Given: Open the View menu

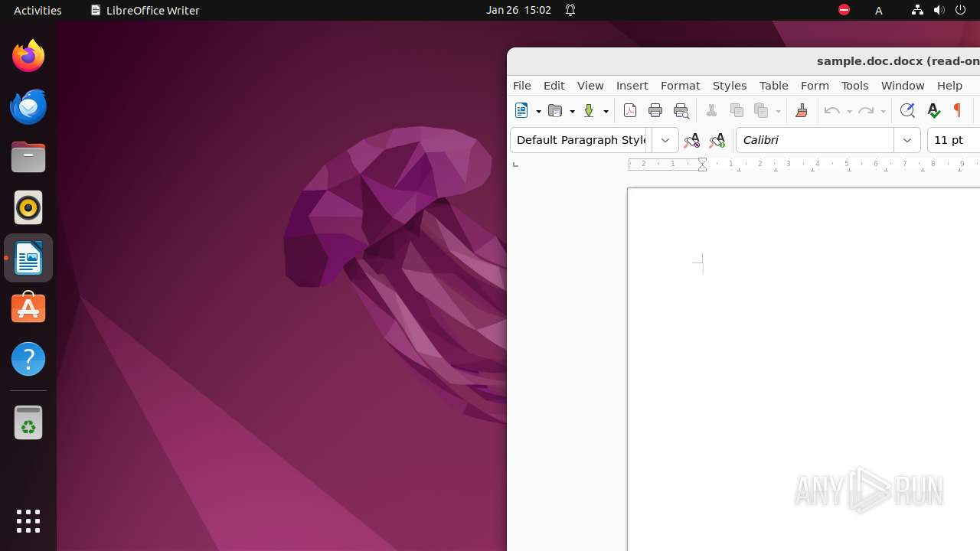Looking at the screenshot, I should 590,86.
